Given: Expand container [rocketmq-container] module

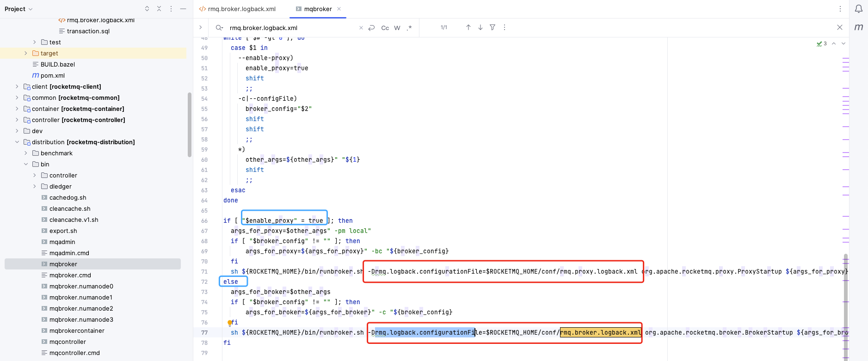Looking at the screenshot, I should pos(17,109).
